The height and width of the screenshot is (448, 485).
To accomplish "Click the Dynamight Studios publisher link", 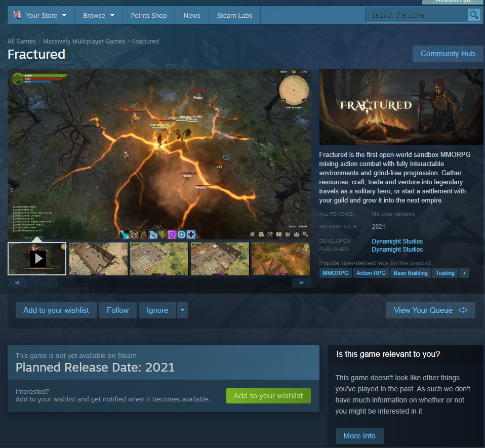I will click(397, 249).
